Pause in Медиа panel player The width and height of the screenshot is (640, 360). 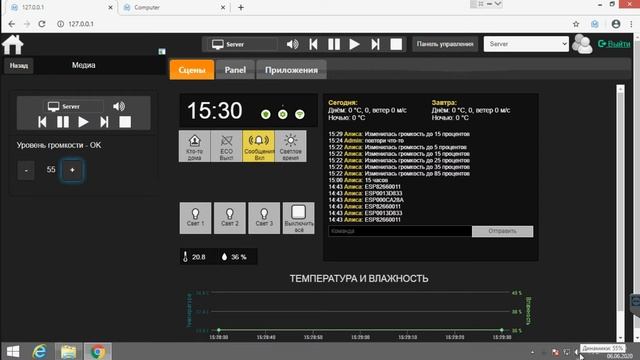(63, 122)
